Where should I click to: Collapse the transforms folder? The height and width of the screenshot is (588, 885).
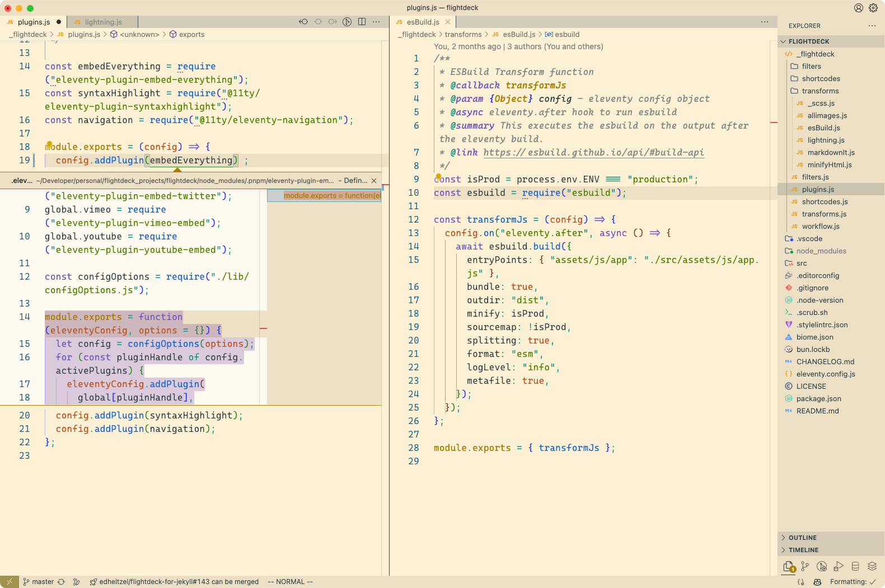(831, 91)
